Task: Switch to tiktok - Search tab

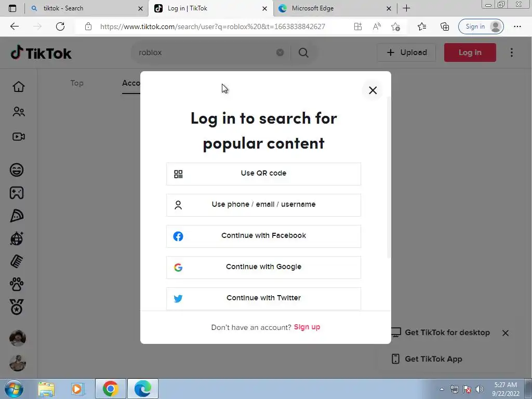Action: point(86,8)
